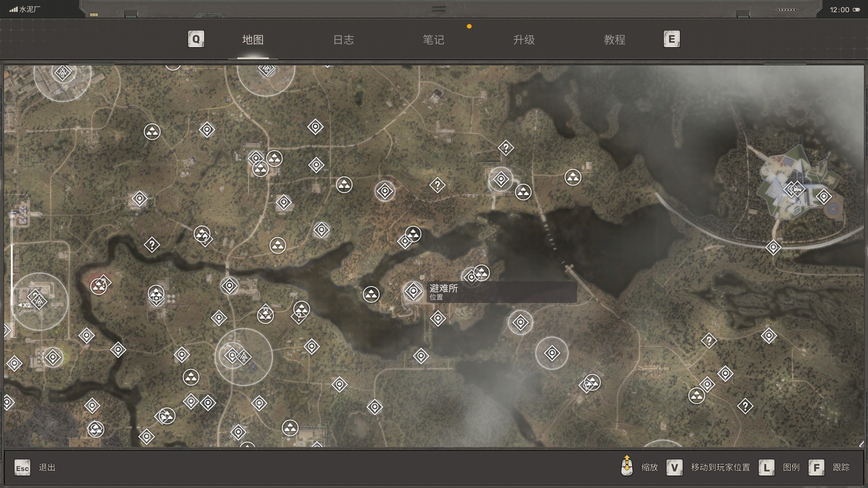Viewport: 868px width, 488px height.
Task: Click the L key legend icon
Action: pos(767,468)
